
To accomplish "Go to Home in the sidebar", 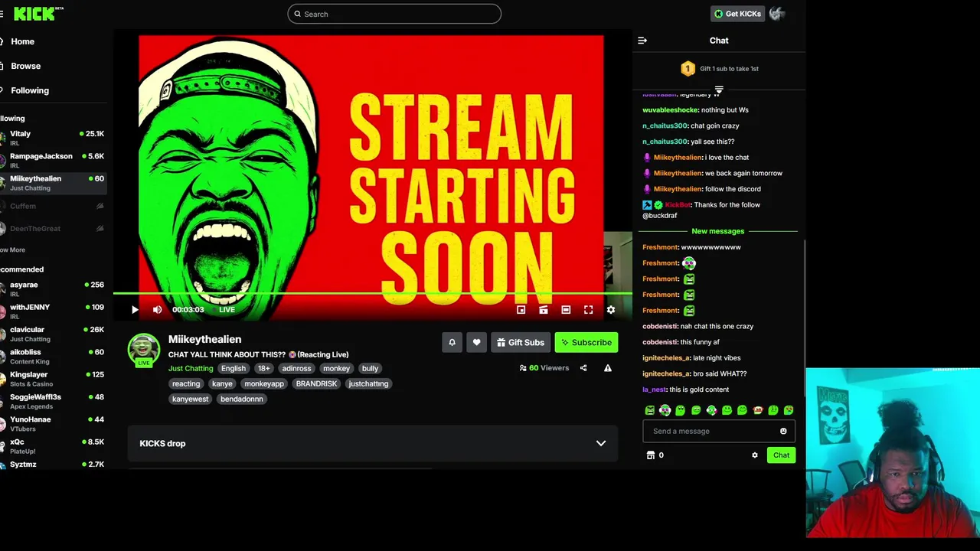I will [x=22, y=41].
